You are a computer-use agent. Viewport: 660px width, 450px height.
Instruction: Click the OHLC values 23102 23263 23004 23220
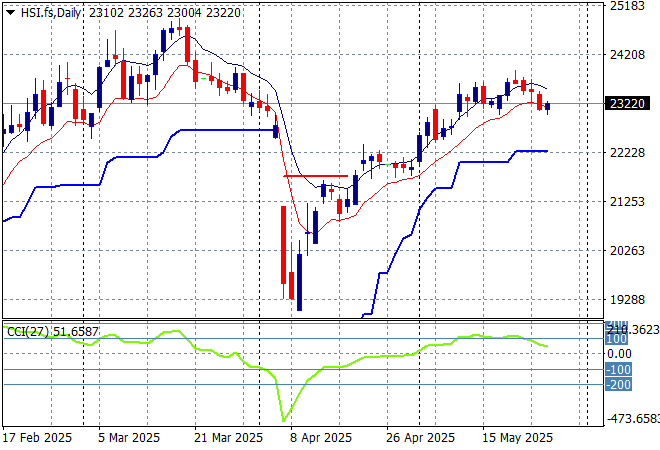[x=165, y=13]
